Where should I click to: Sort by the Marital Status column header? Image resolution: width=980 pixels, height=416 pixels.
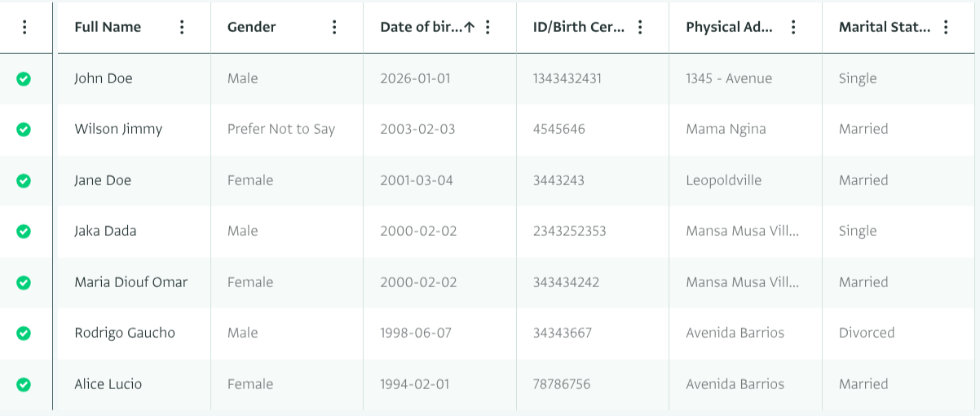click(884, 27)
